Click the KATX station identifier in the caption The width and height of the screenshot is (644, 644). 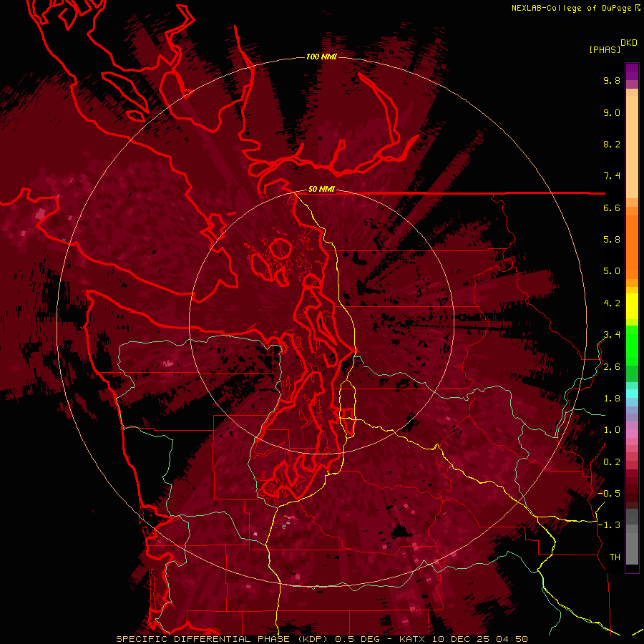pyautogui.click(x=412, y=639)
